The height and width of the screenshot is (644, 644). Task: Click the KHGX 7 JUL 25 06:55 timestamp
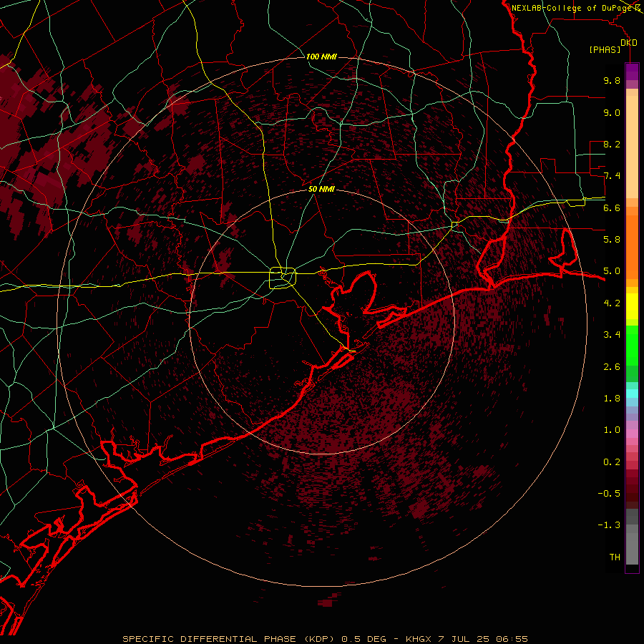click(x=467, y=639)
